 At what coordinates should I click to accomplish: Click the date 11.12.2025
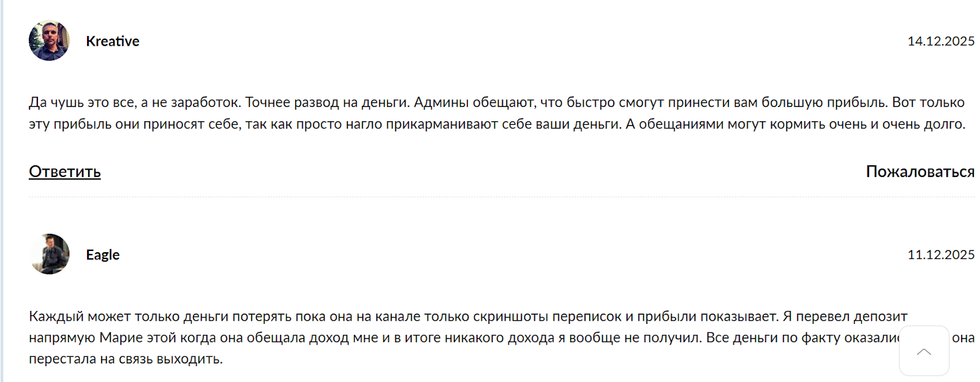tap(940, 255)
